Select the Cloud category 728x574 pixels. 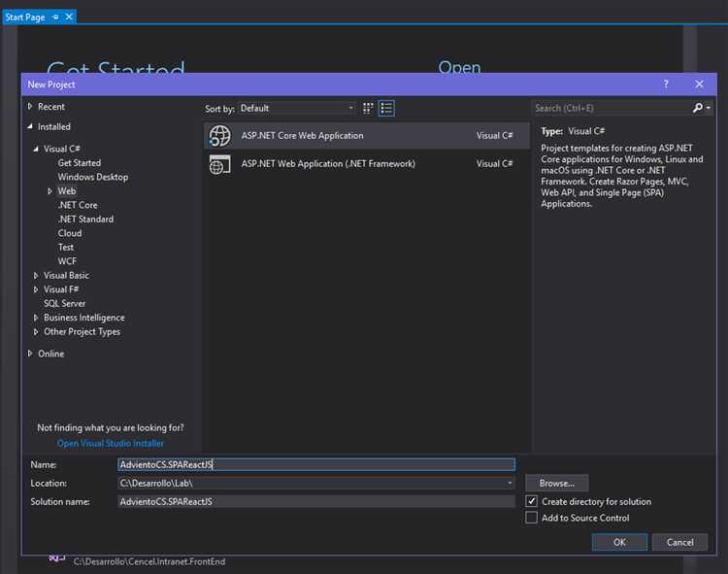click(70, 233)
